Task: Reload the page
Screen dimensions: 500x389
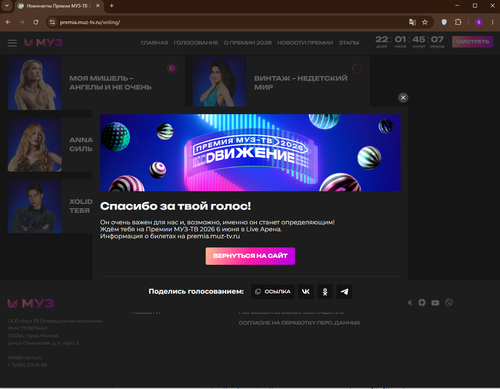Action: pos(36,22)
